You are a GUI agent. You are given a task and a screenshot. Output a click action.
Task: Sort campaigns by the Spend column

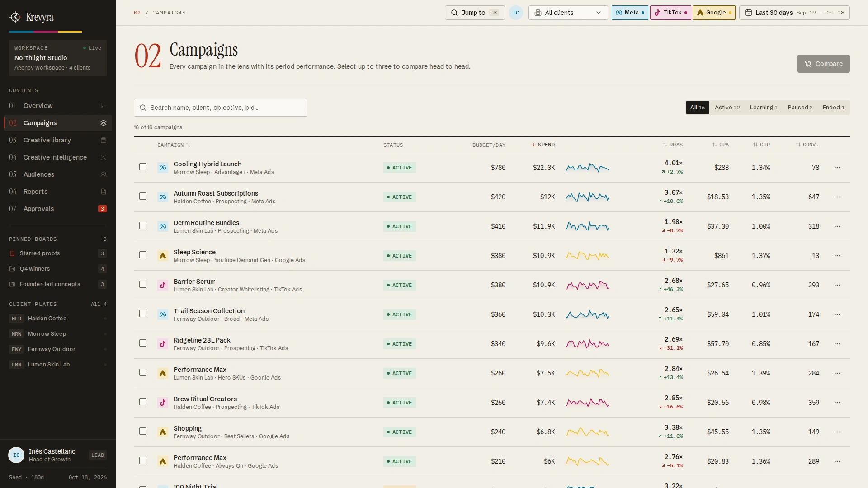[543, 145]
